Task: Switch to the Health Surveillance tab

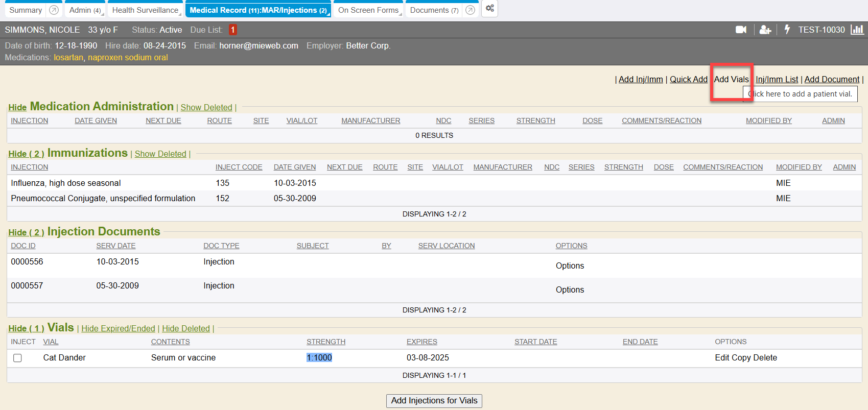Action: tap(145, 10)
